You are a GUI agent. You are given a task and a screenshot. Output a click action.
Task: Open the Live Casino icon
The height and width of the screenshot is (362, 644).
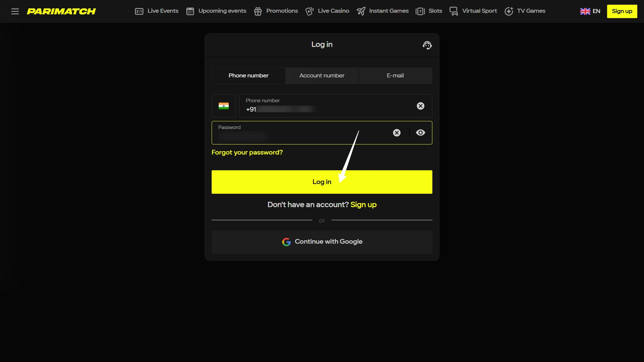(310, 11)
